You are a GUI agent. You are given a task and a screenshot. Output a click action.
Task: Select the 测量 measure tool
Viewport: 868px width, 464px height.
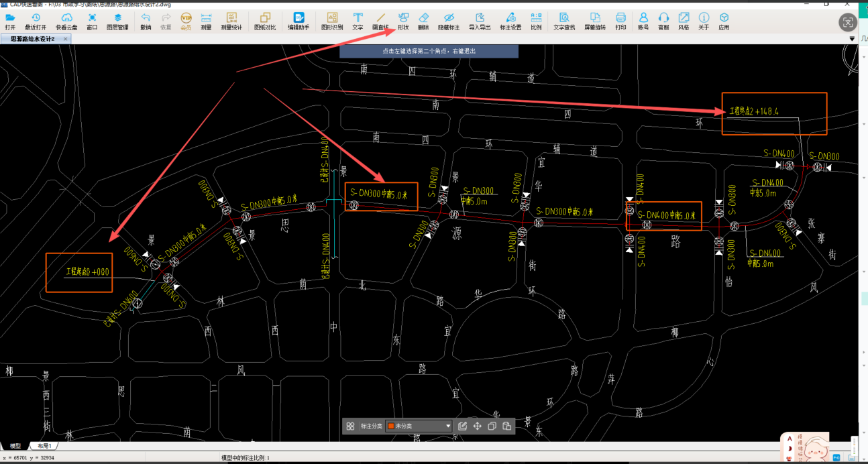coord(206,21)
